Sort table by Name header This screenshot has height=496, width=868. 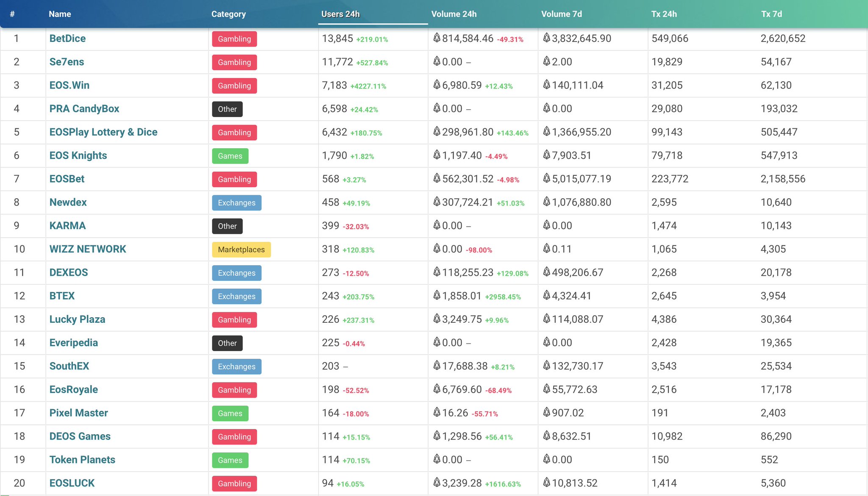(60, 14)
